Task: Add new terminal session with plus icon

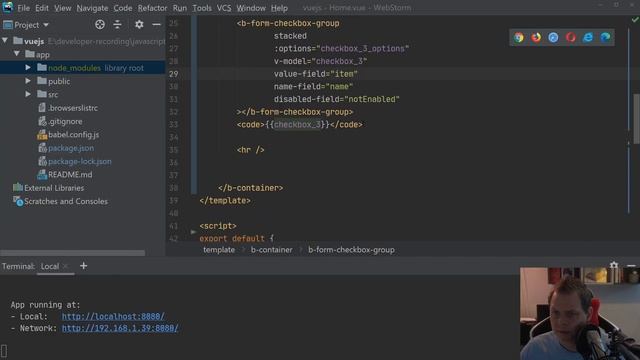Action: point(83,266)
